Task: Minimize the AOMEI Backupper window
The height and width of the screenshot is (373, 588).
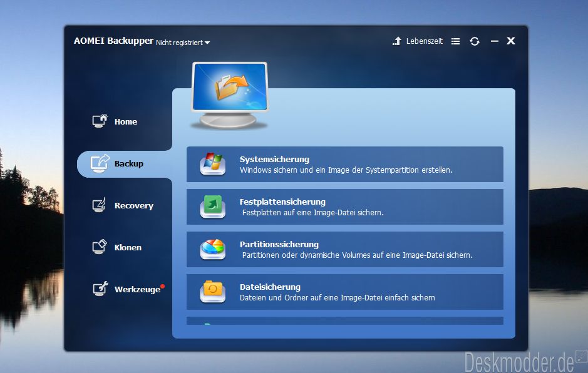Action: tap(494, 41)
